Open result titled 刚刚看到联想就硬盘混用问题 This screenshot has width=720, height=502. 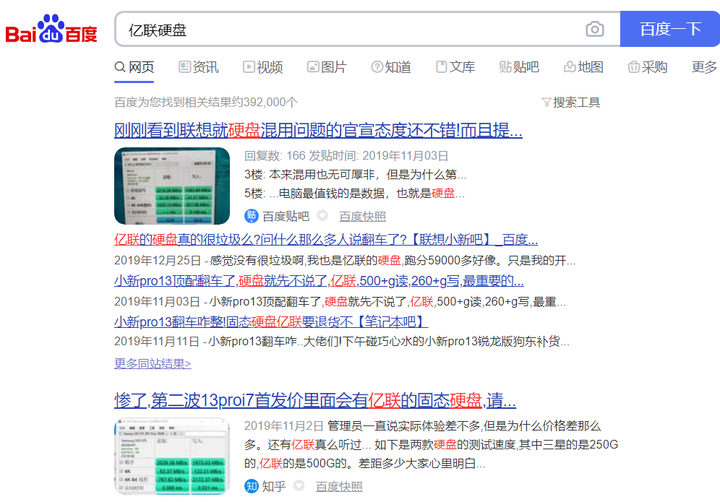(x=318, y=130)
